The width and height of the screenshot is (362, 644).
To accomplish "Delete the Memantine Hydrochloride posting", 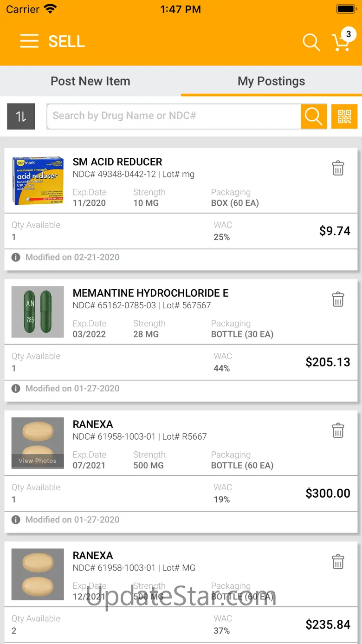I will pyautogui.click(x=338, y=299).
